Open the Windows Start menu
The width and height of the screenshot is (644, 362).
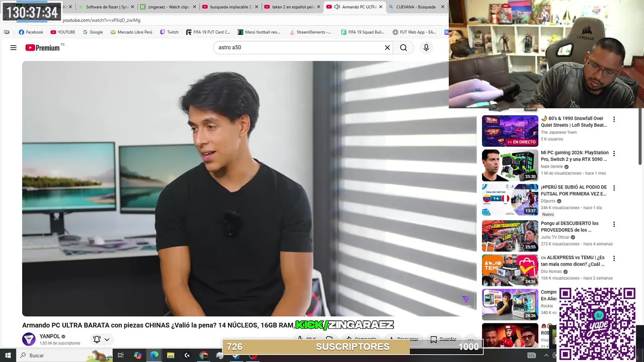point(8,355)
